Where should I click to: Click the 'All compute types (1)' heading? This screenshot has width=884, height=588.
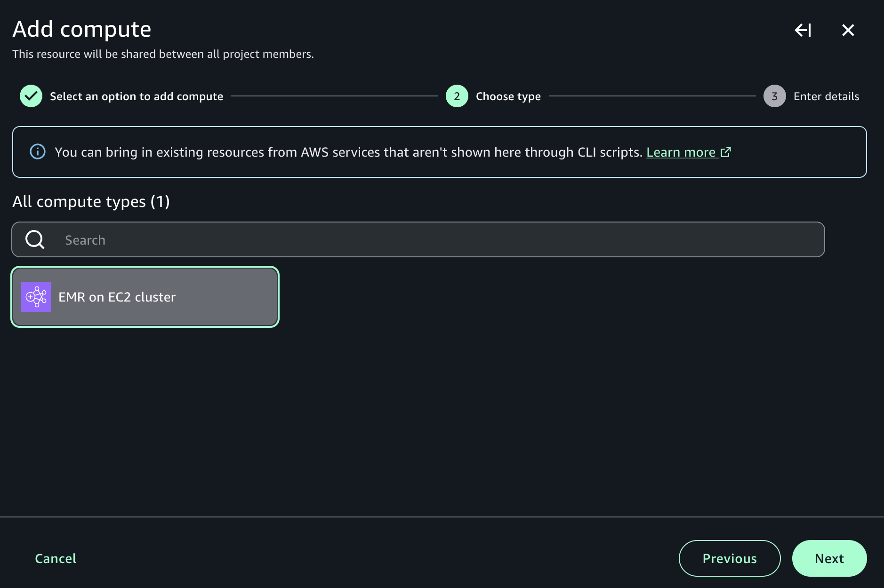coord(91,202)
